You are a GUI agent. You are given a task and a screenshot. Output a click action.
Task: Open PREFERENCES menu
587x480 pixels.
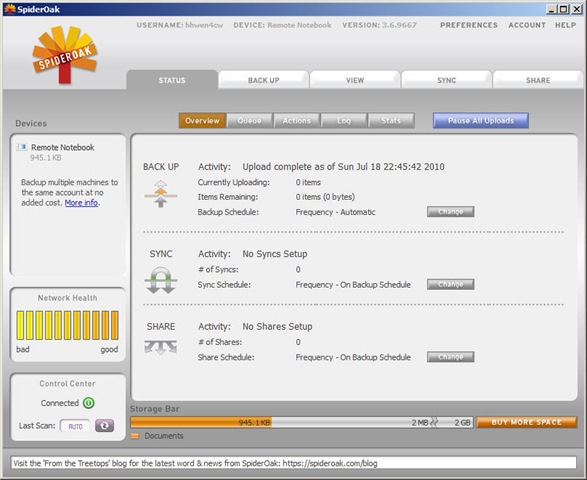[x=469, y=25]
